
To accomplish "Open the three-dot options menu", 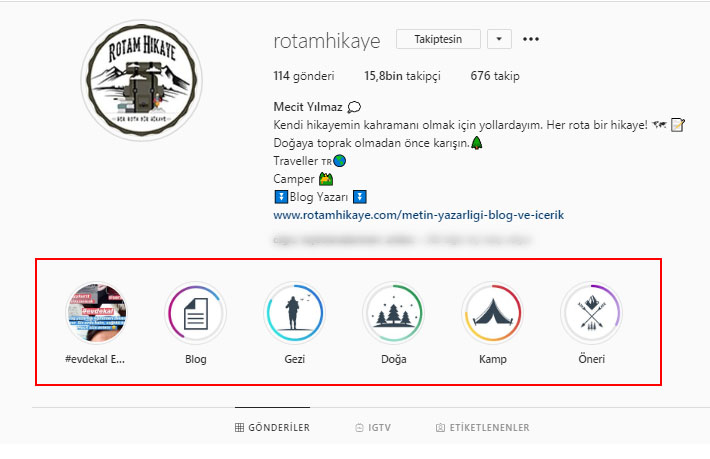I will [x=531, y=39].
